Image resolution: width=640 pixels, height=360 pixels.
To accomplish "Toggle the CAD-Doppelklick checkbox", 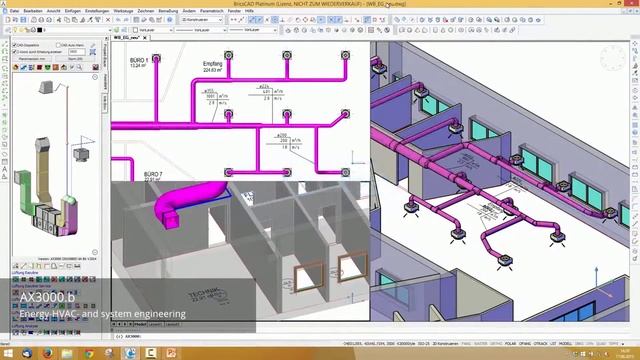I will [15, 45].
